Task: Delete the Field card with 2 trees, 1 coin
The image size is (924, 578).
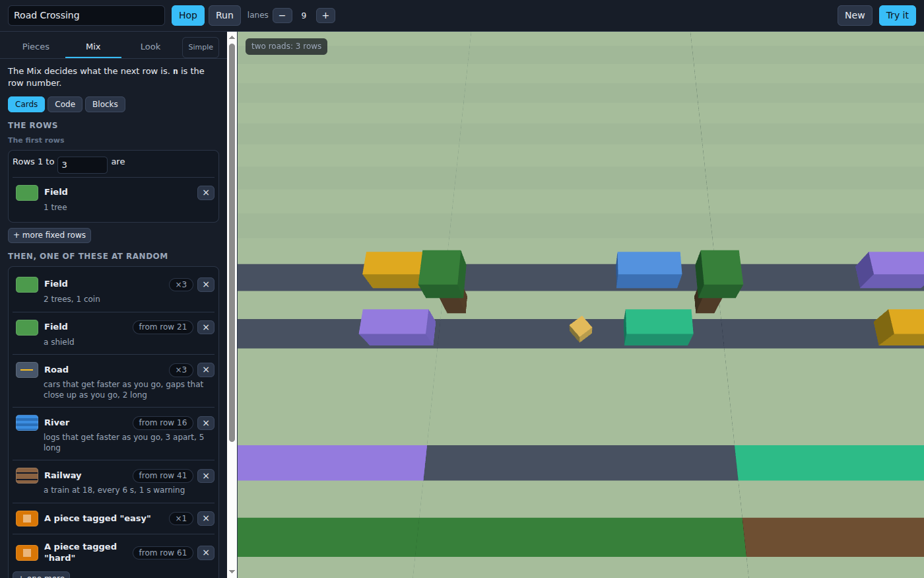Action: [x=206, y=285]
